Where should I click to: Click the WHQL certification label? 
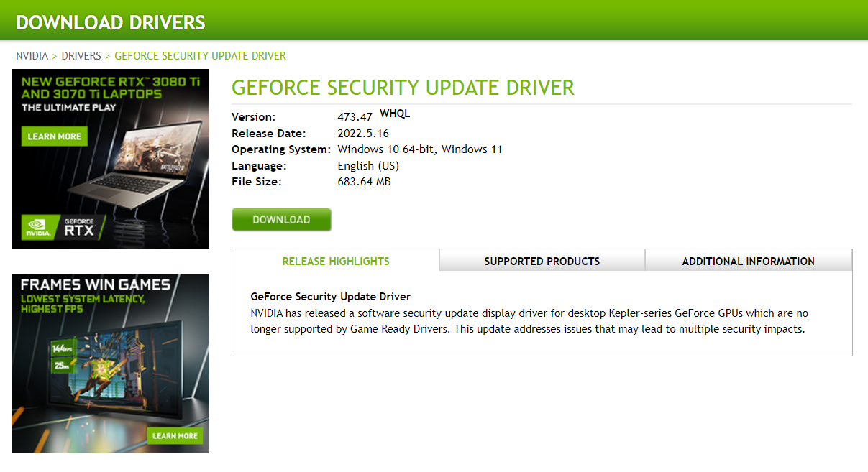click(x=395, y=114)
